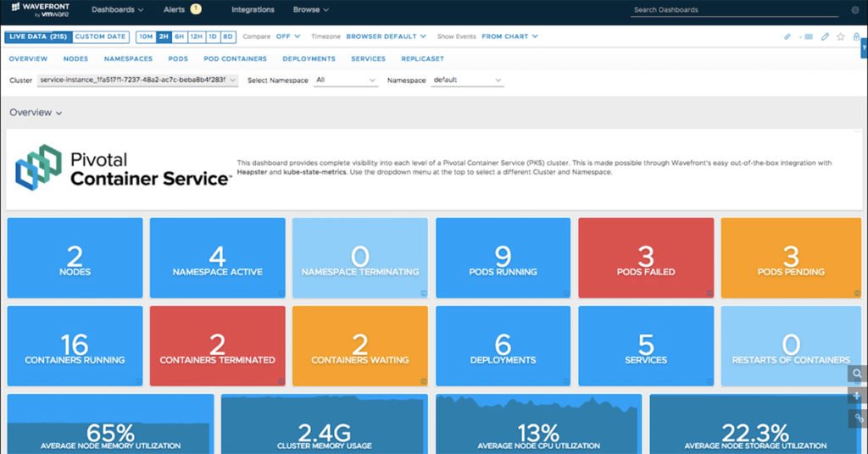The image size is (868, 454).
Task: Open 2.4G Cluster Memory Usage chart
Action: click(x=325, y=424)
